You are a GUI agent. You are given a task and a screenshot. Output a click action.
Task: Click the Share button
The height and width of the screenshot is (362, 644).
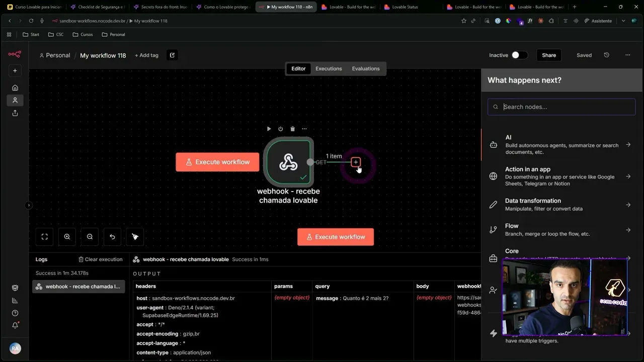click(548, 55)
